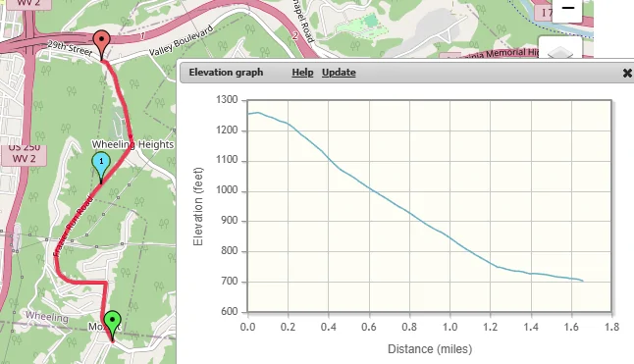Screen dimensions: 634x364
Task: Click the red end marker pin
Action: 101,44
